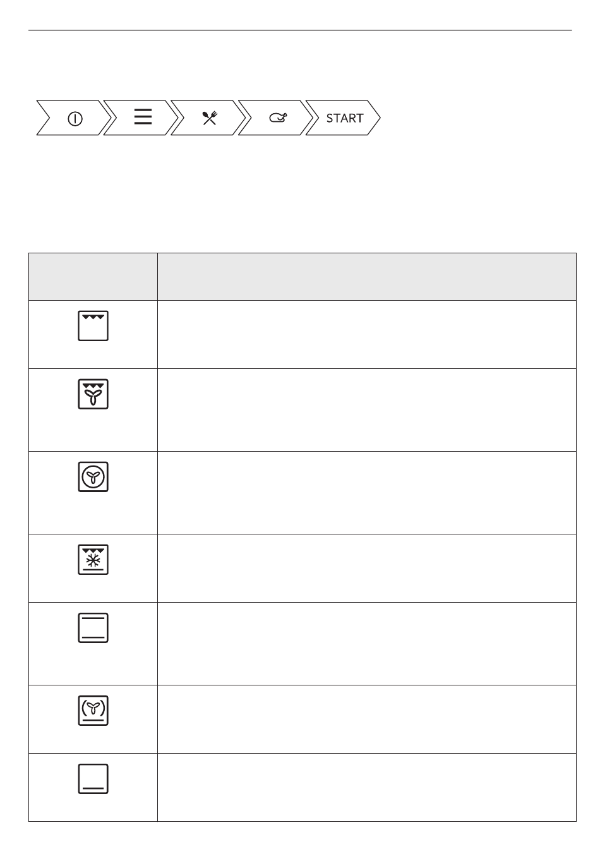This screenshot has height=868, width=600.
Task: Select the three-line menu step icon
Action: [143, 117]
